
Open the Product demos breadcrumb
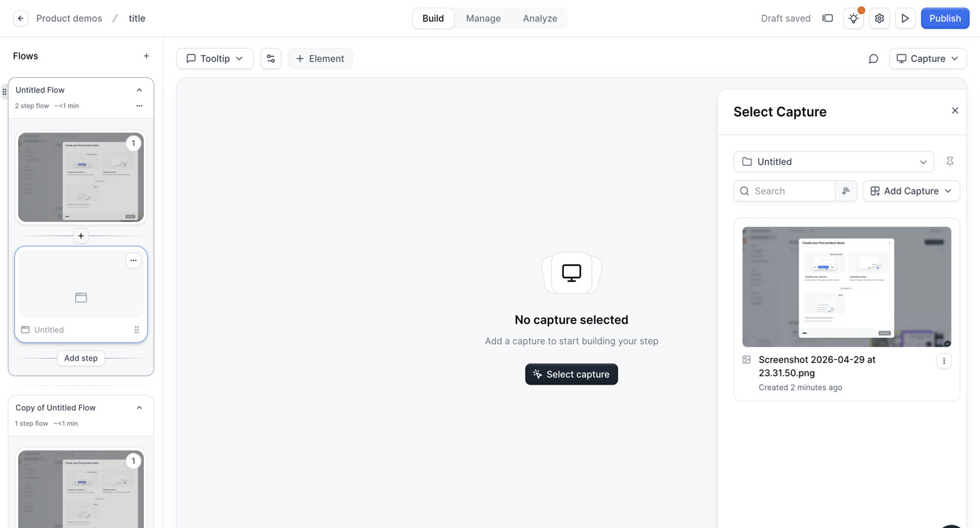point(69,18)
